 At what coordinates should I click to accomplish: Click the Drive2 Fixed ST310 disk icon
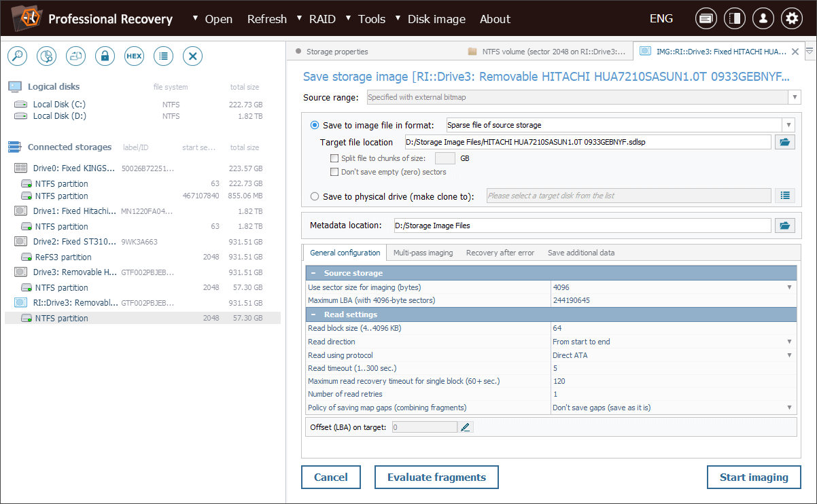pos(20,242)
